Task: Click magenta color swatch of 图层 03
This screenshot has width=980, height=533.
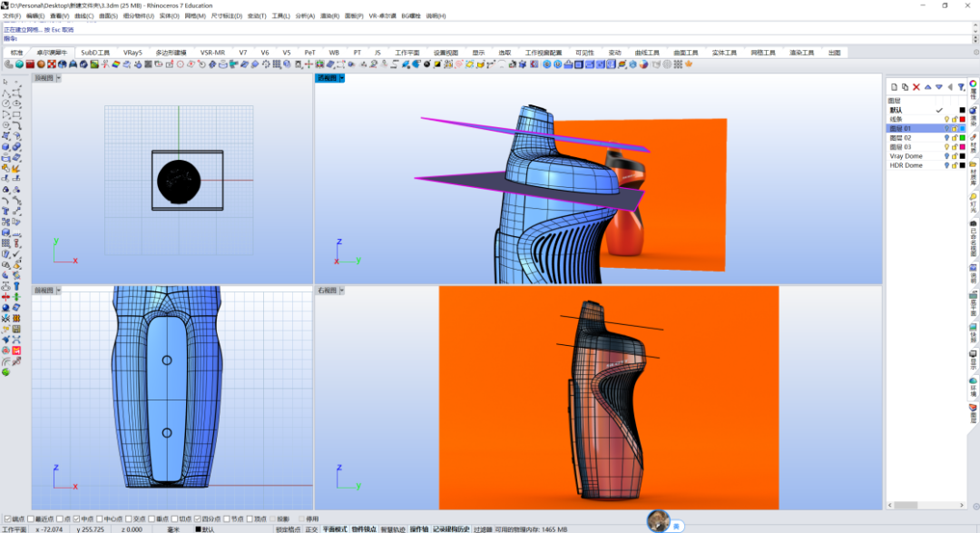Action: 963,147
